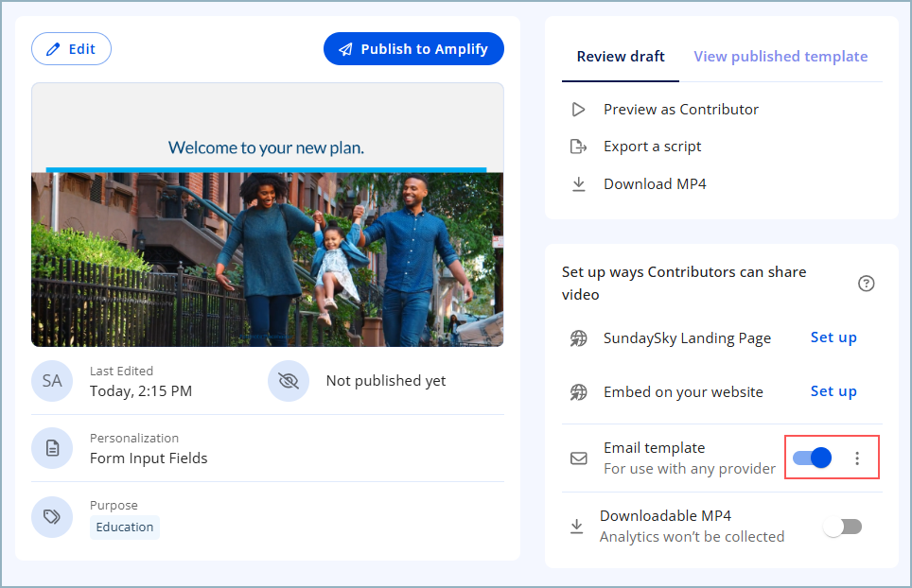
Task: Click Publish to Amplify button
Action: (x=413, y=49)
